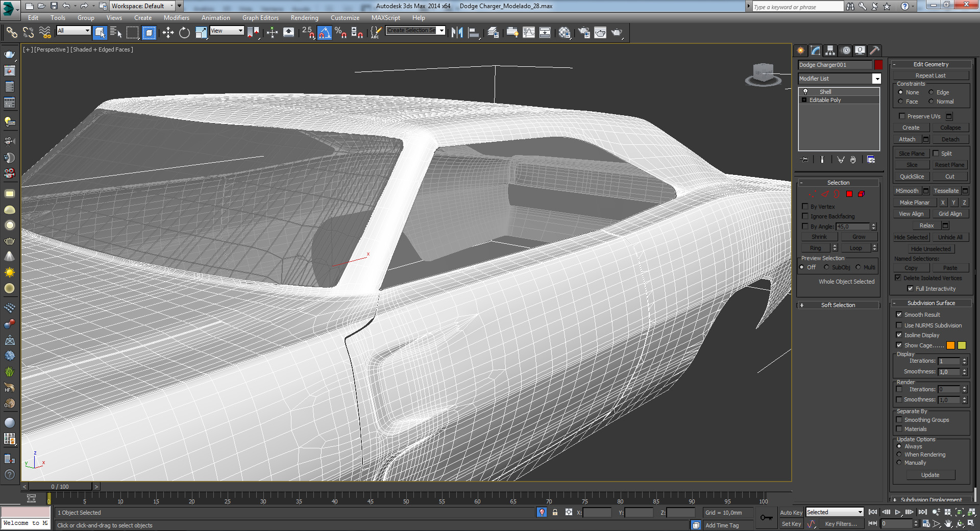
Task: Click the Detach button
Action: (x=950, y=139)
